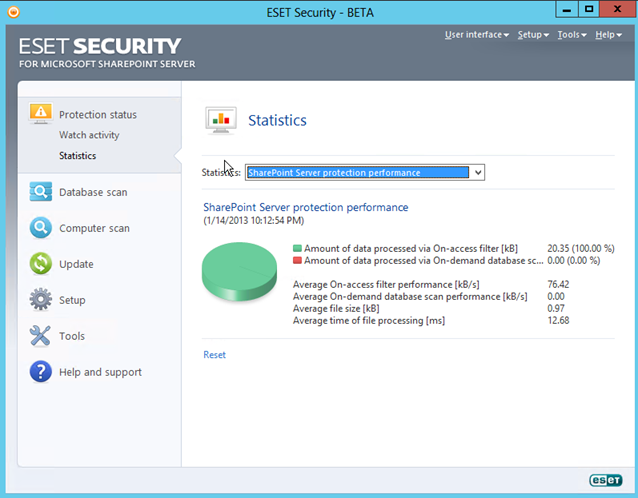638x498 pixels.
Task: Click the Computer scan magnifier icon
Action: (40, 227)
